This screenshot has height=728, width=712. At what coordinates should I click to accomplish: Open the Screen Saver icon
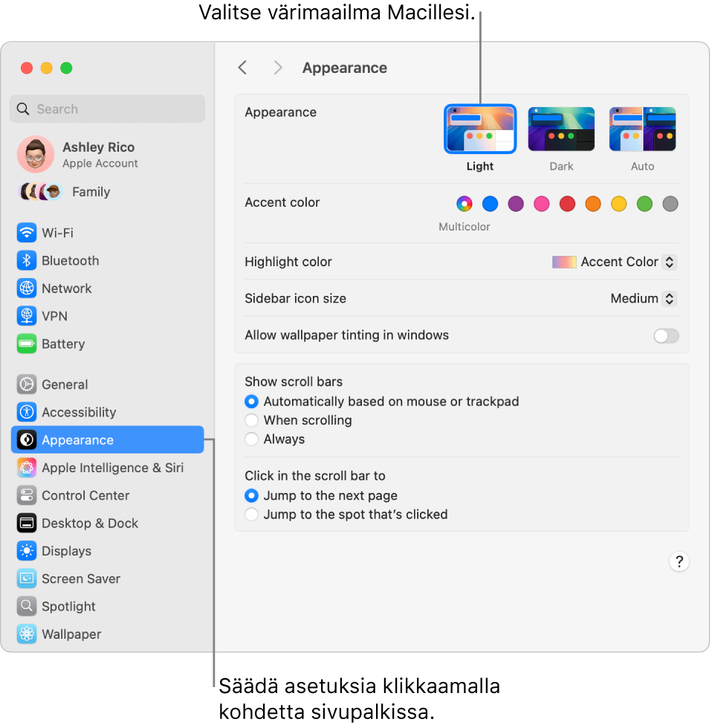click(27, 579)
